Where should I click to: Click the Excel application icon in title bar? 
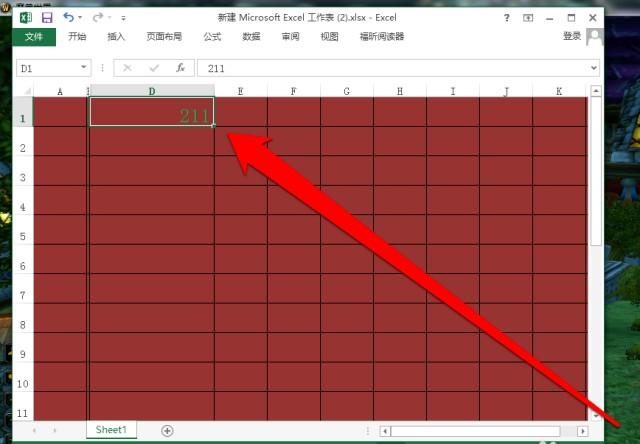26,18
